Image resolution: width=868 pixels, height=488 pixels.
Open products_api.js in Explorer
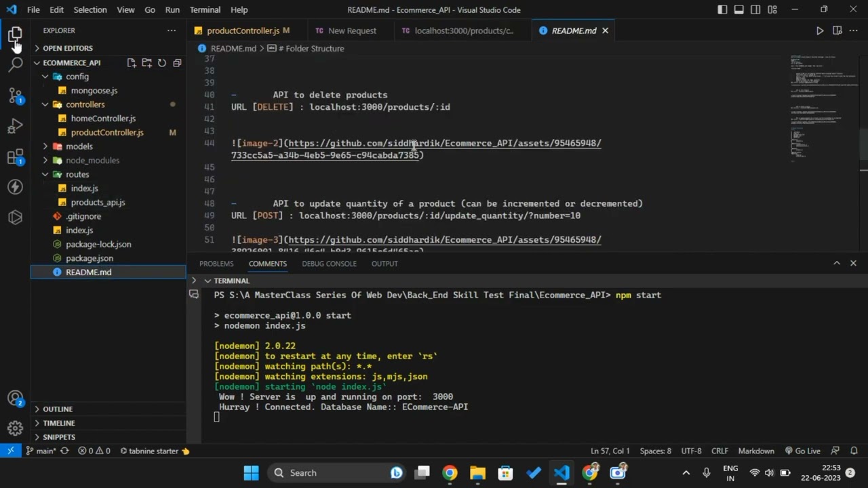coord(98,202)
